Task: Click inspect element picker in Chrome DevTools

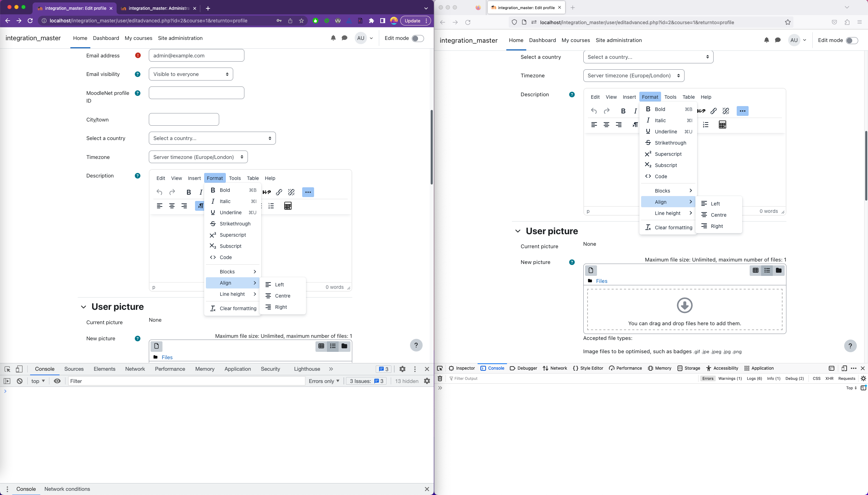Action: click(x=7, y=369)
